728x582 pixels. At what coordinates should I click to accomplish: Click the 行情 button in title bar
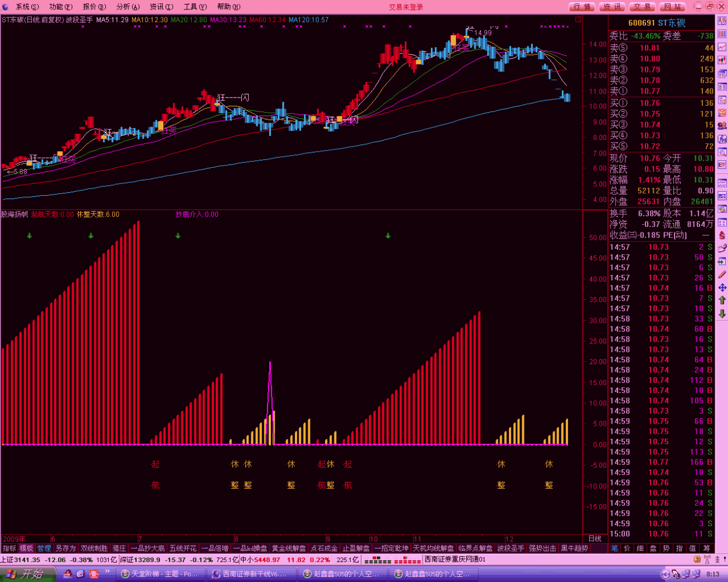(583, 7)
